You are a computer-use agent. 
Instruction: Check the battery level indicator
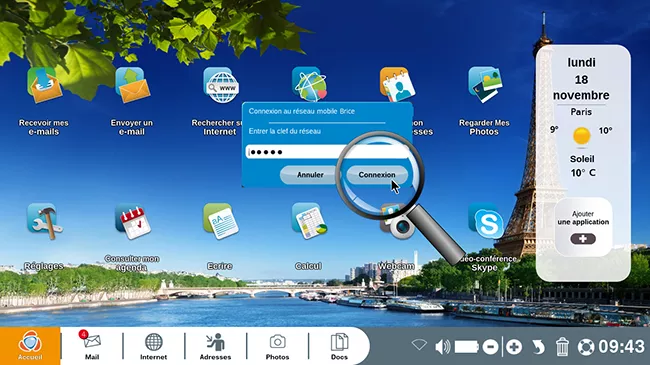click(x=467, y=347)
